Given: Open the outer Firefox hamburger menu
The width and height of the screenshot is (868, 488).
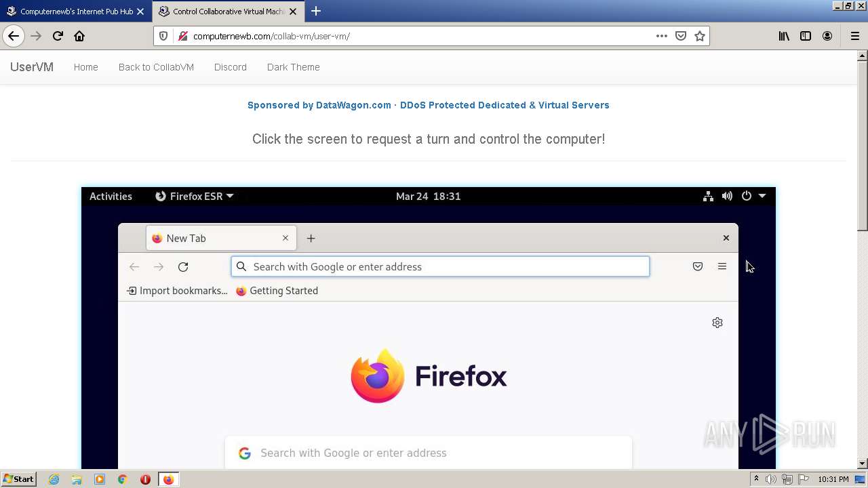Looking at the screenshot, I should pos(854,36).
